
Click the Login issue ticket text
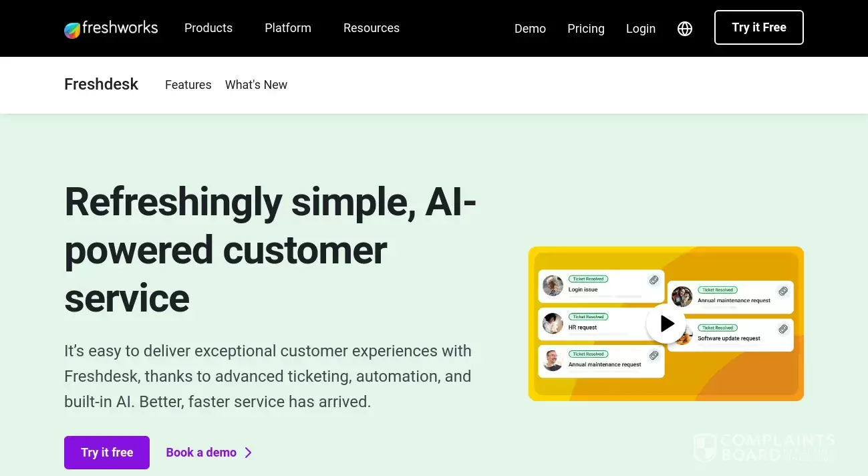click(x=583, y=290)
